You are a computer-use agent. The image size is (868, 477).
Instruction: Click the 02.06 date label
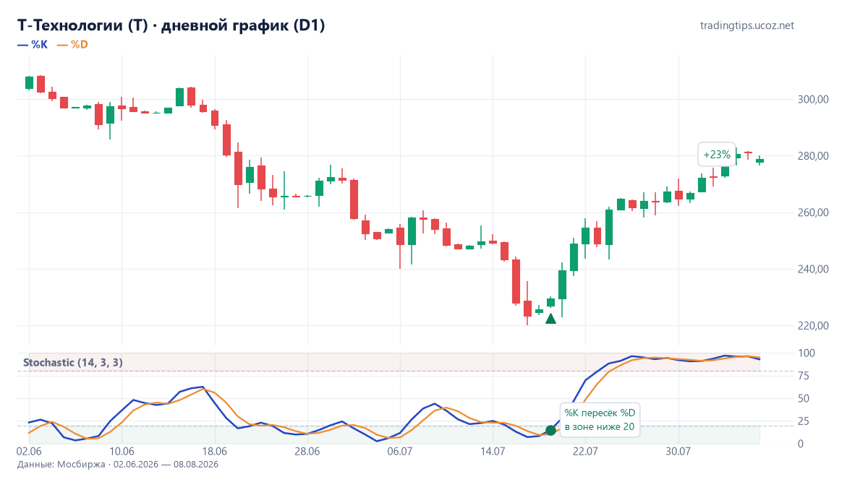30,452
